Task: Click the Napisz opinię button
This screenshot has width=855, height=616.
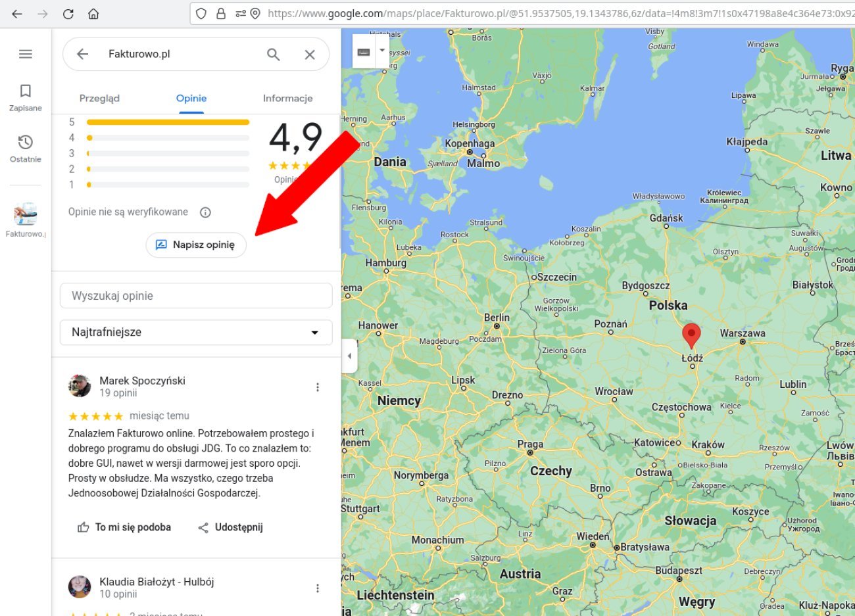Action: pos(196,245)
